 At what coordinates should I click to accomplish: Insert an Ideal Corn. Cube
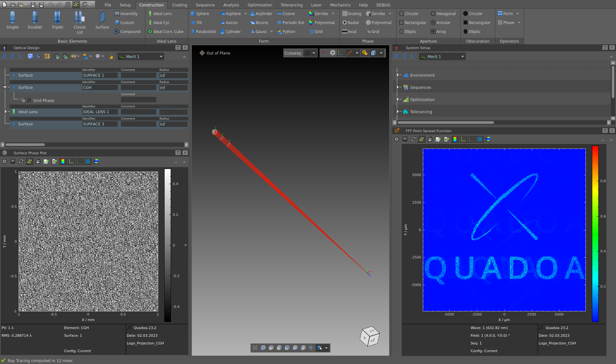pyautogui.click(x=166, y=31)
